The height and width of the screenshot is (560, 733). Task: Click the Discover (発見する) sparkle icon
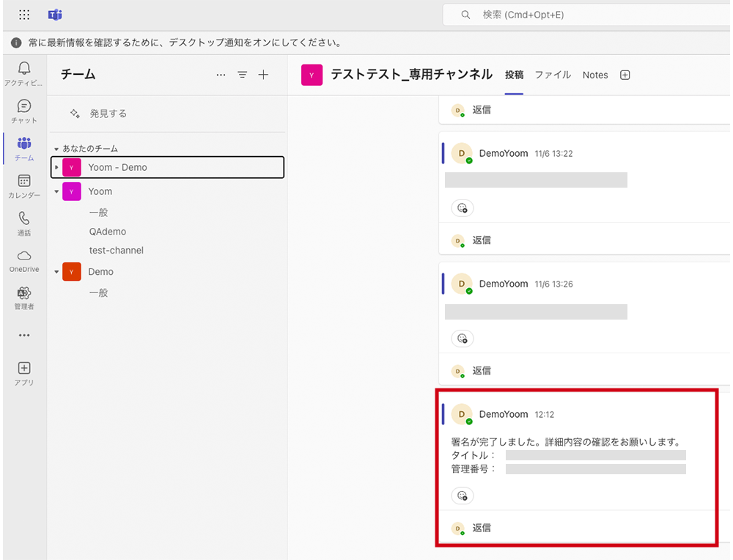pos(75,114)
